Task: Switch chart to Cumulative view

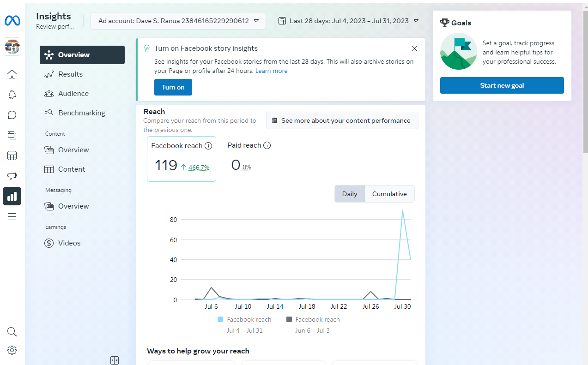Action: click(389, 194)
